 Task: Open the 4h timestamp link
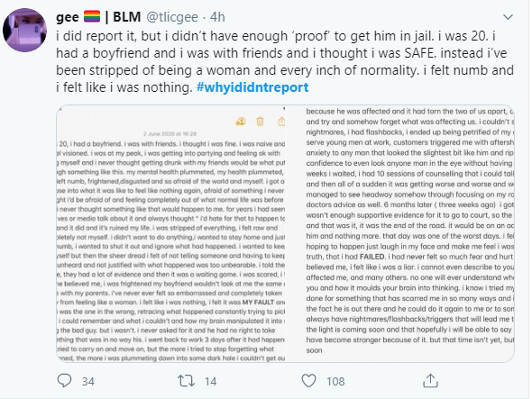(x=217, y=17)
